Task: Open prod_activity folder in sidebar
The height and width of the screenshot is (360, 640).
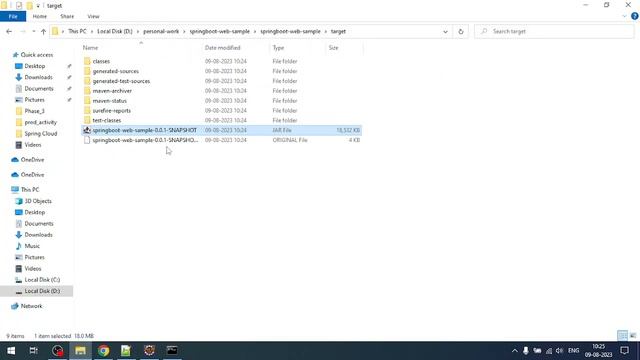Action: [x=40, y=122]
